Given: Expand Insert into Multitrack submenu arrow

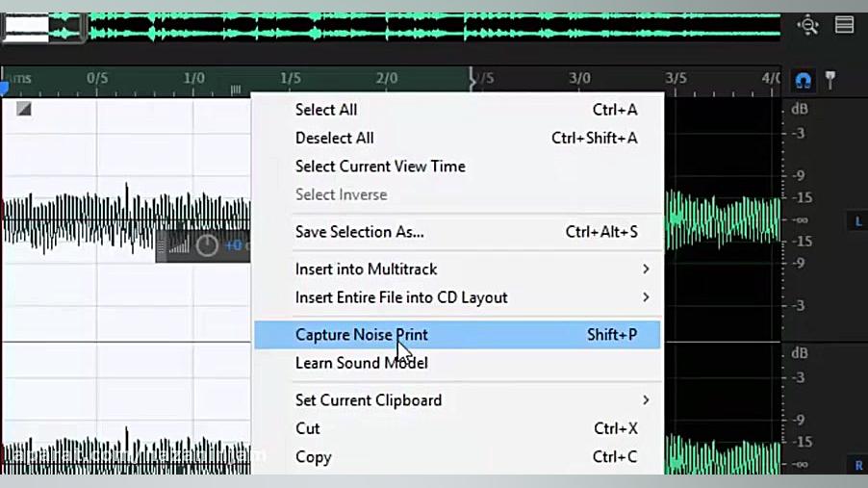Looking at the screenshot, I should click(646, 270).
